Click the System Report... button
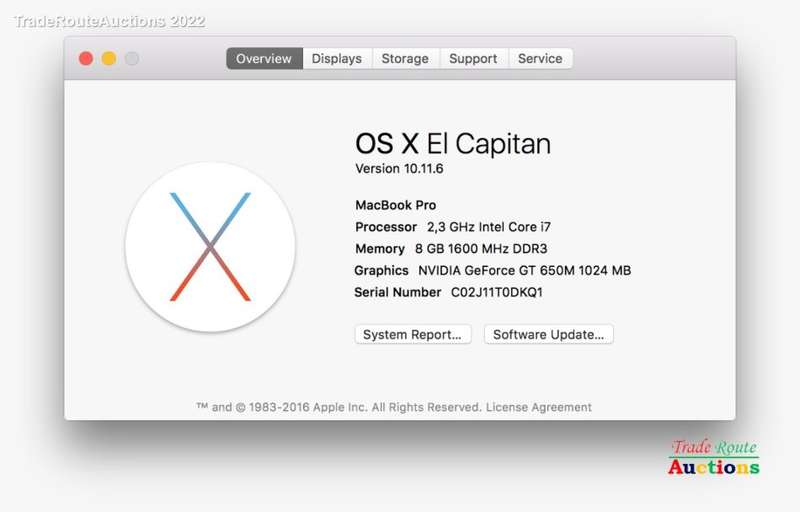Screen dimensions: 800x512 413,335
